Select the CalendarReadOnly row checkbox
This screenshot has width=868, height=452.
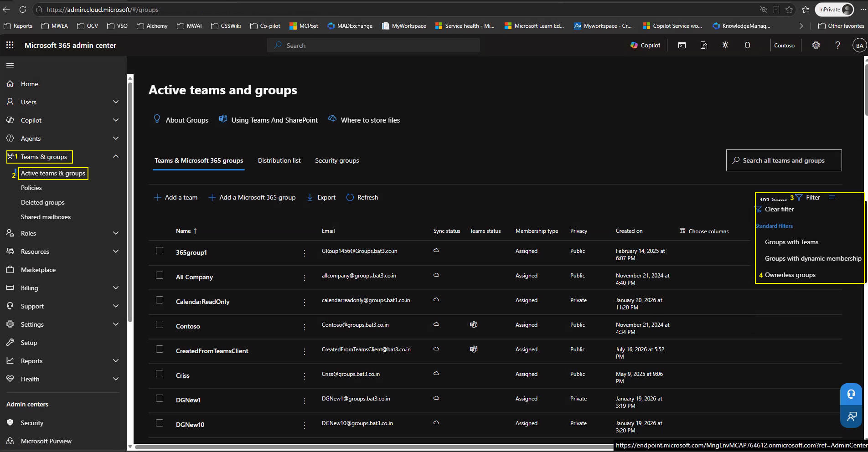(160, 300)
